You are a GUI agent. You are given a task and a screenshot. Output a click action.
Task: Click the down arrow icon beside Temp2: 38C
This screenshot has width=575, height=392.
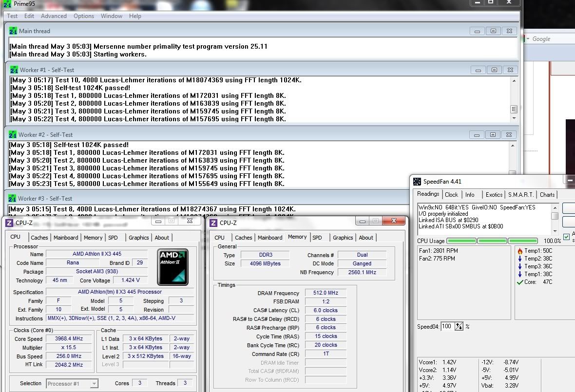coord(519,258)
